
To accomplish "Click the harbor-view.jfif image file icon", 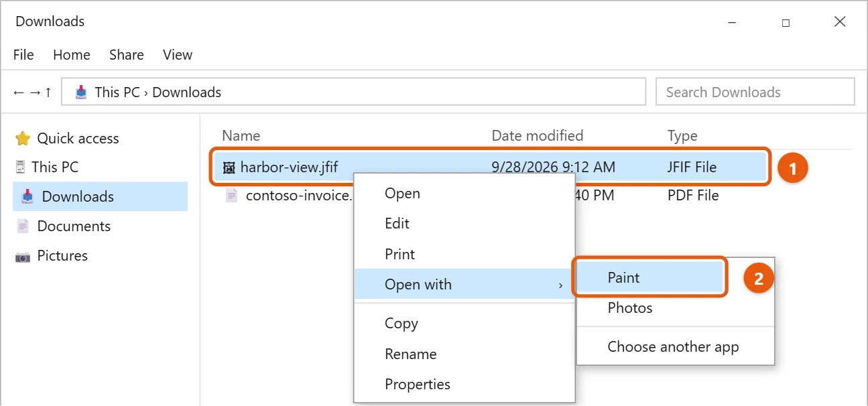I will click(x=229, y=167).
